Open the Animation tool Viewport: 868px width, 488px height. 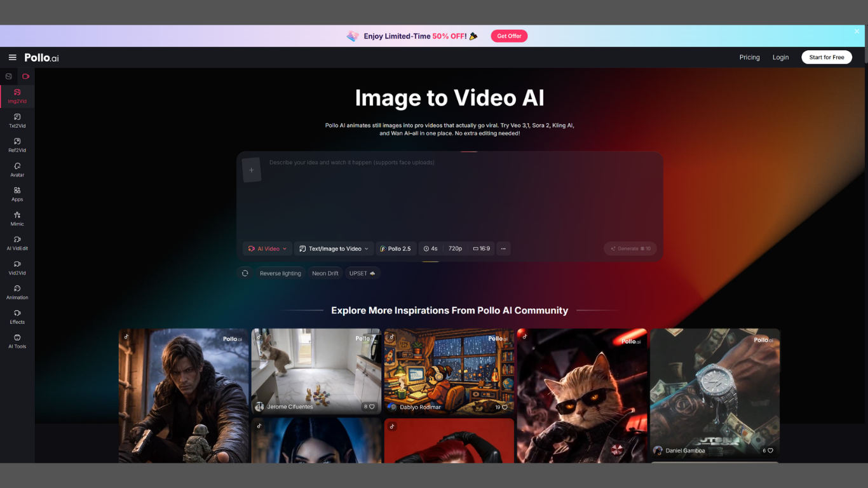17,292
